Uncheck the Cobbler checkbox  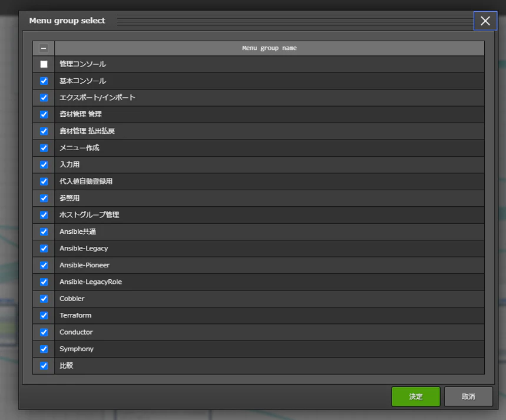(x=44, y=299)
